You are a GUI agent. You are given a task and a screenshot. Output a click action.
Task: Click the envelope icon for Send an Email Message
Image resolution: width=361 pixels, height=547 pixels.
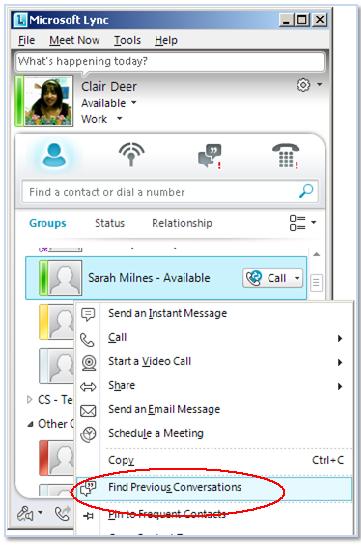point(88,411)
